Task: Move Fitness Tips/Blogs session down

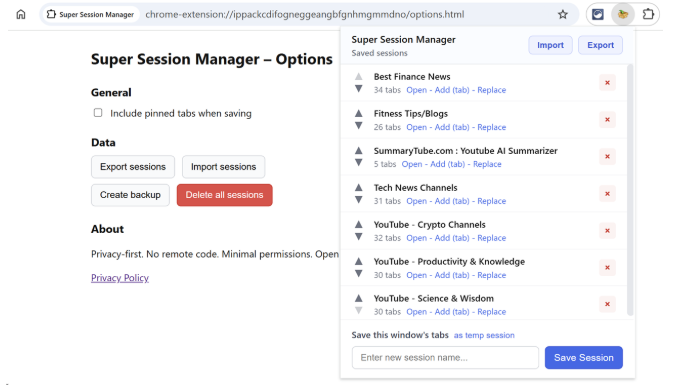Action: tap(359, 126)
